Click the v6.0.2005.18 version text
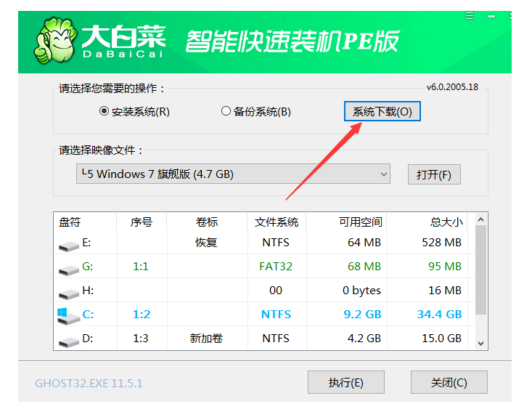 452,87
